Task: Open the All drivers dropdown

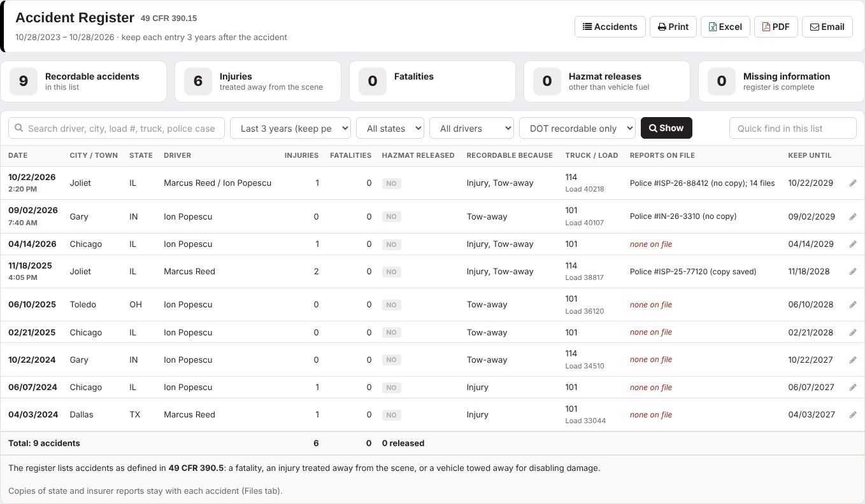Action: (472, 128)
